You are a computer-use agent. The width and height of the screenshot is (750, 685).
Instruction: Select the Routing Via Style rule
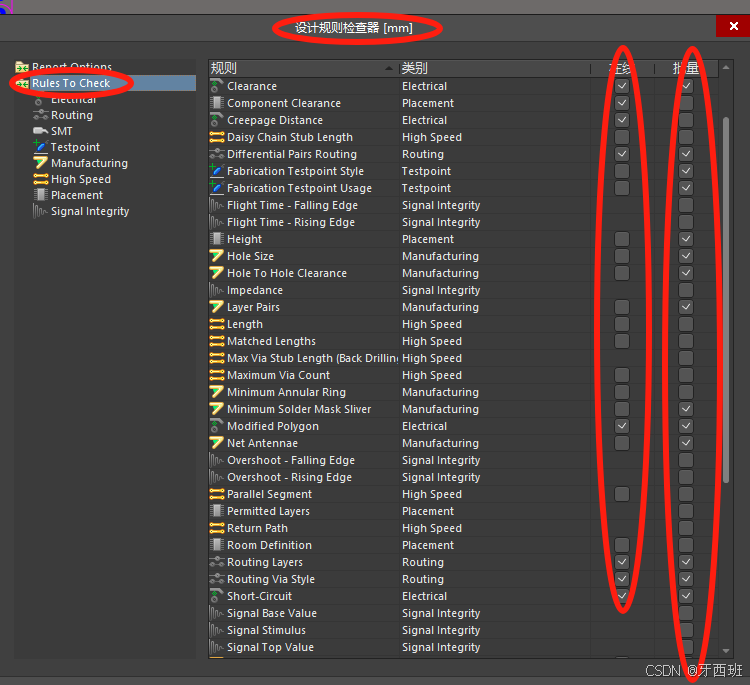463,579
